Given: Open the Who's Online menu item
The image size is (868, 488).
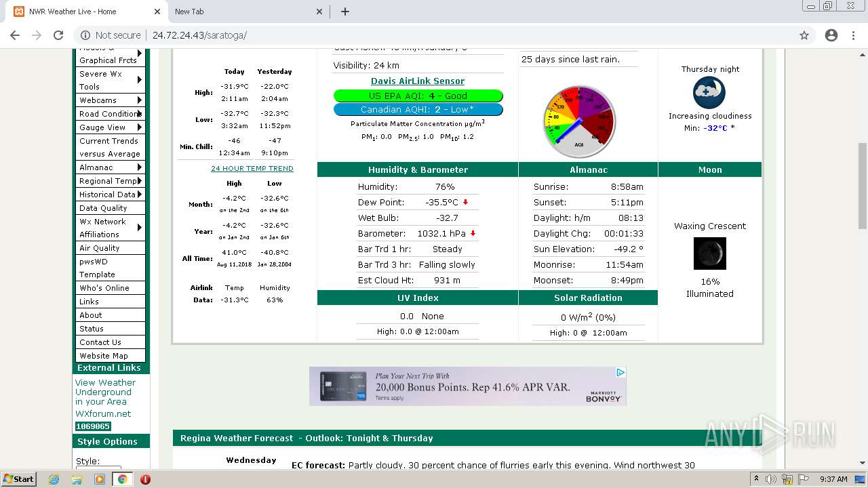Looking at the screenshot, I should click(110, 288).
